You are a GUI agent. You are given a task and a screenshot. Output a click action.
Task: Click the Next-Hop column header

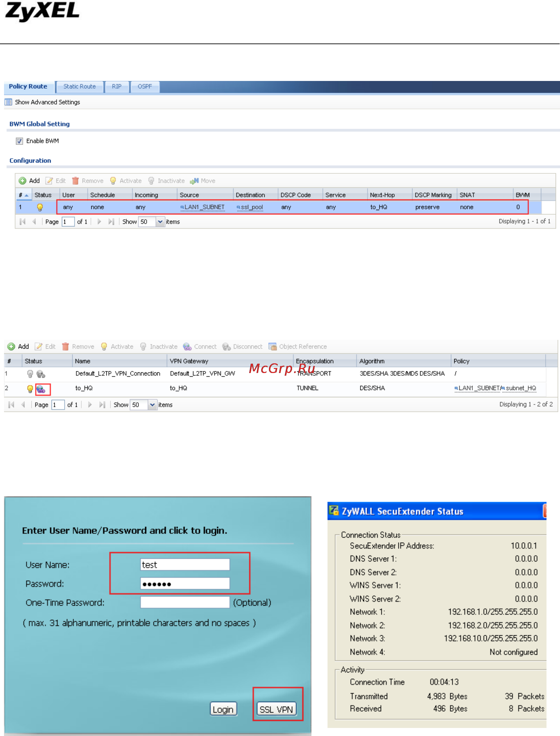point(389,195)
